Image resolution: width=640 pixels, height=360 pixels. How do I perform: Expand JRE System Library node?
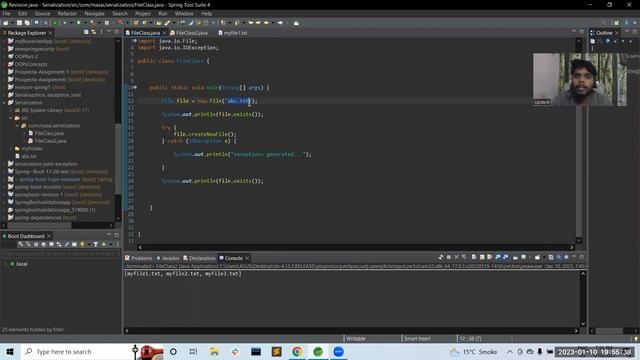[11, 110]
